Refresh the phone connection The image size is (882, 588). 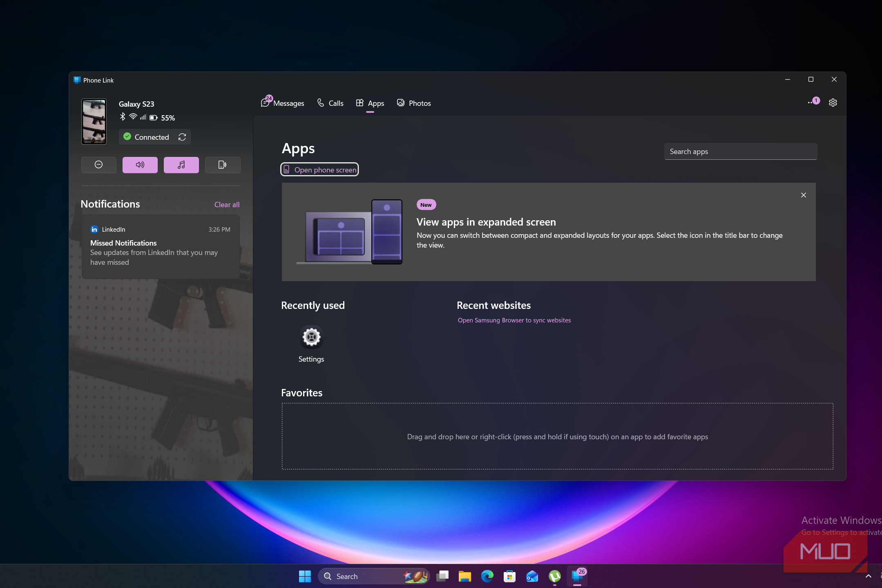(182, 137)
